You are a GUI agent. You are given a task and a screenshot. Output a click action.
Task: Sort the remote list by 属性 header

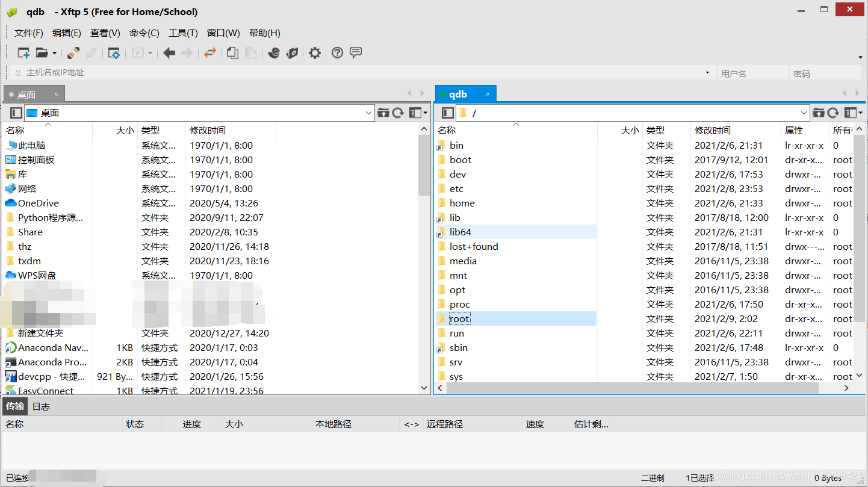point(805,130)
